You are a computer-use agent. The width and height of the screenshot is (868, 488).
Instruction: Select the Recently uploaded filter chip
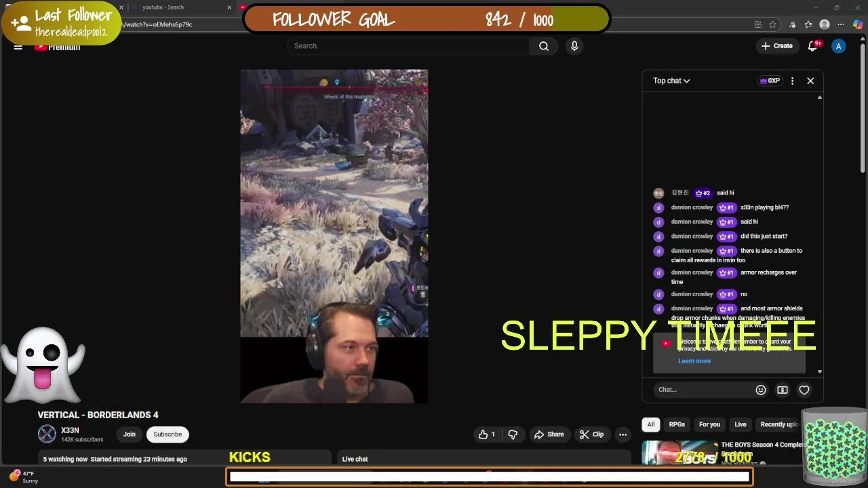[x=779, y=424]
